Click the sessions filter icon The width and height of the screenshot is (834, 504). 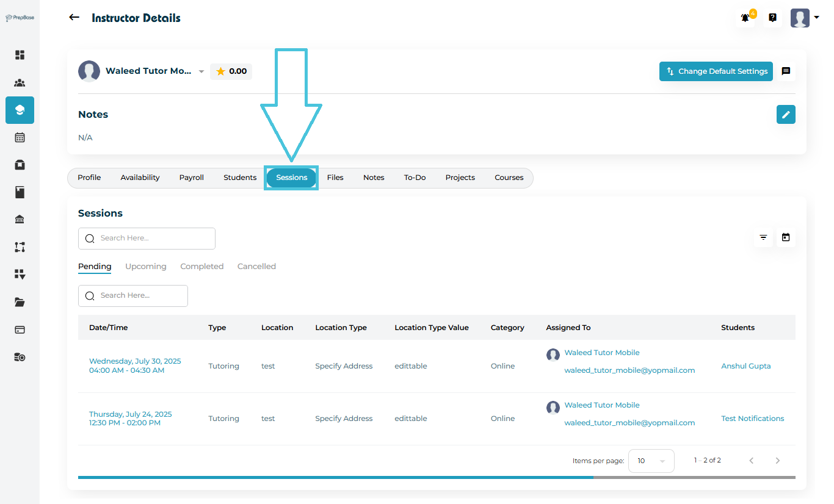point(763,237)
